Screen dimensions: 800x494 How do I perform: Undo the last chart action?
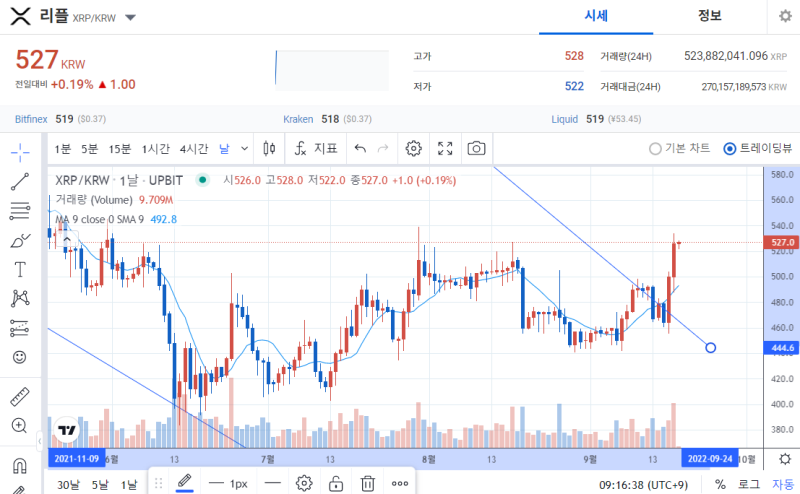click(360, 149)
